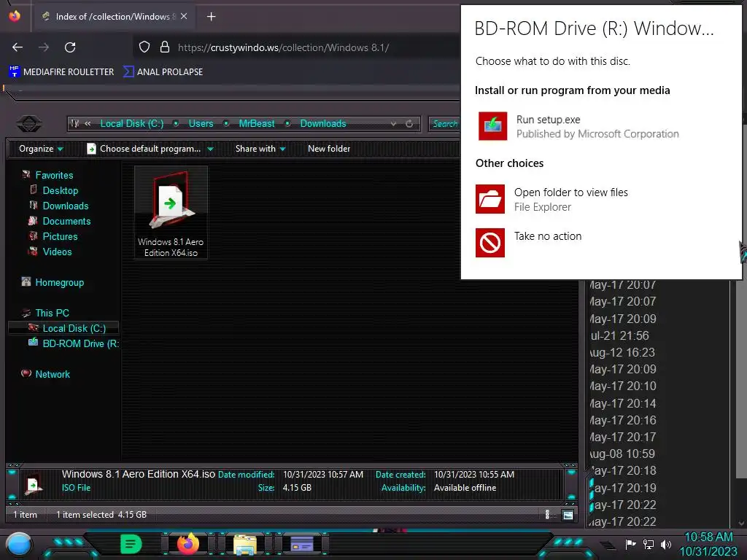747x560 pixels.
Task: Open the network tray icon
Action: [649, 544]
